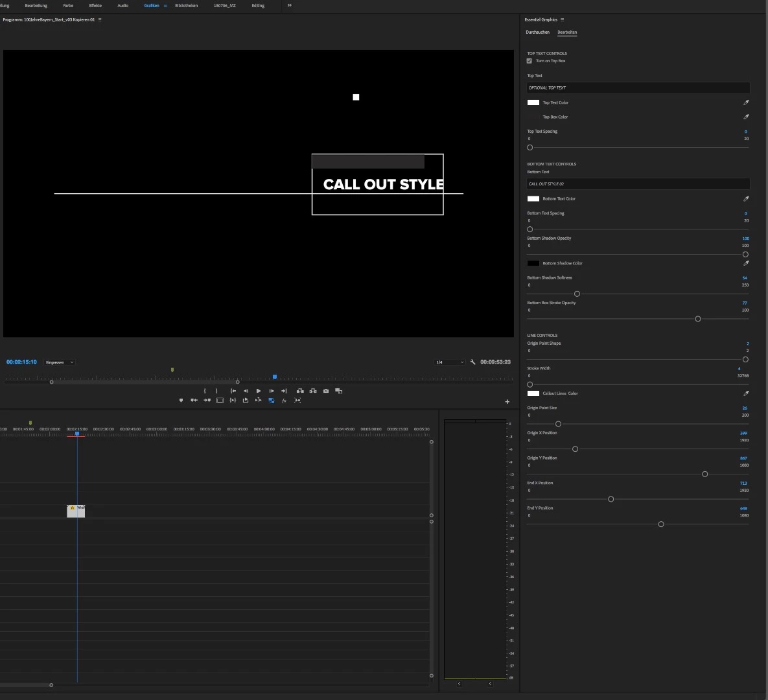The height and width of the screenshot is (700, 768).
Task: Click the Step Forward one frame button
Action: point(272,391)
